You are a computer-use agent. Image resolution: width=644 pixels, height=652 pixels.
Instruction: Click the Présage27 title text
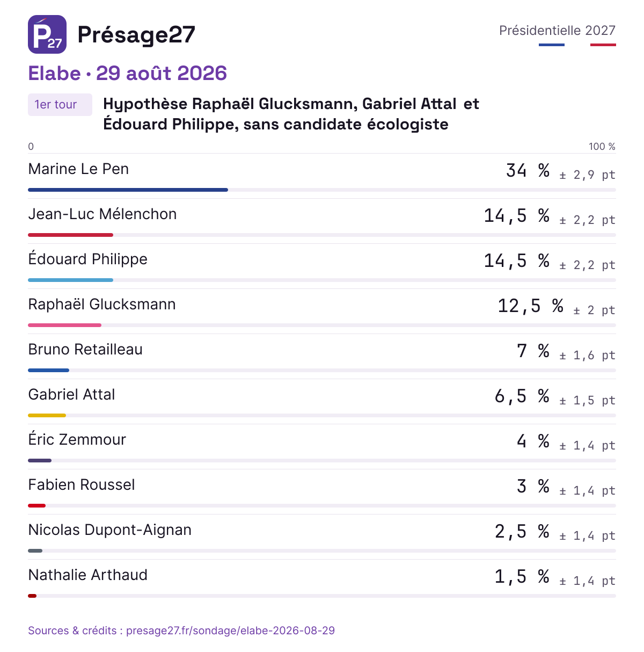(x=136, y=35)
